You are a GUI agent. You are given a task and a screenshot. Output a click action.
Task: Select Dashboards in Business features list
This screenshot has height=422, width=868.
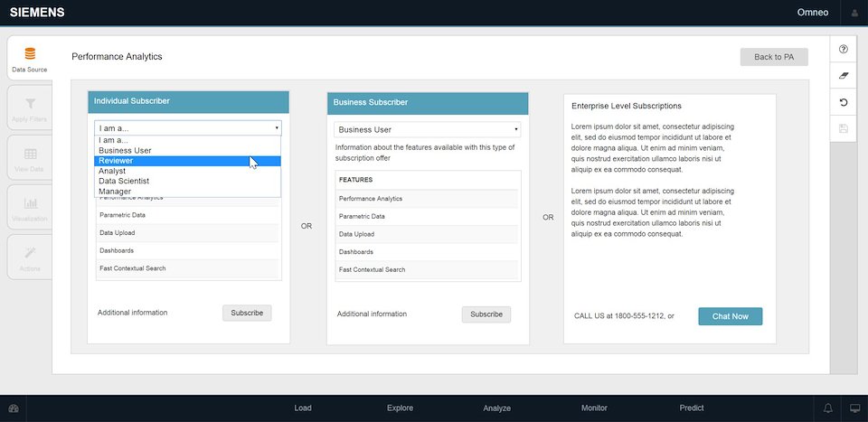tap(427, 251)
